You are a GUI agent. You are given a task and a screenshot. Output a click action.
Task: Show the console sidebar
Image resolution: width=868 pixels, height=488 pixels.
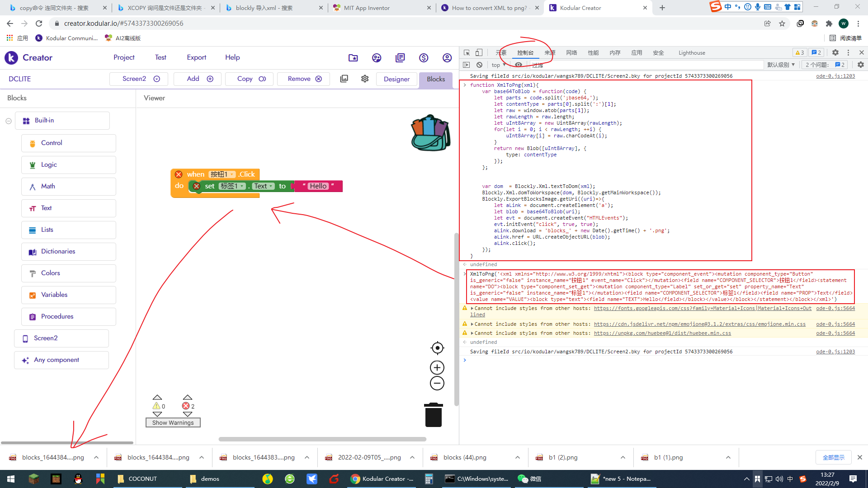point(467,65)
